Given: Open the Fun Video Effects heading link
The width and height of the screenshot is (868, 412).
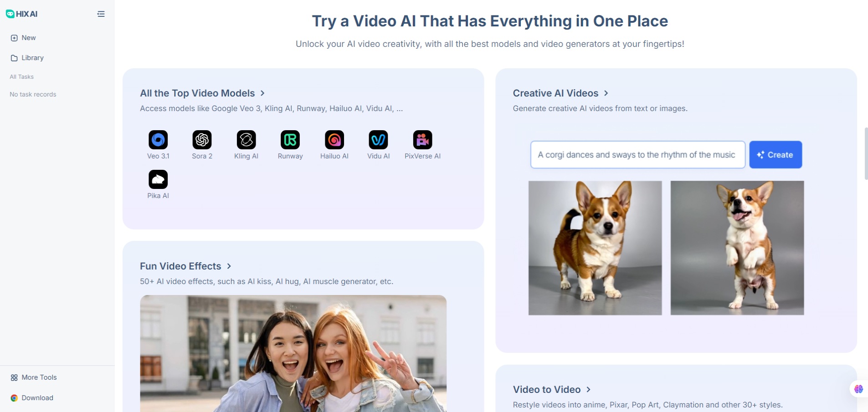Looking at the screenshot, I should coord(180,266).
